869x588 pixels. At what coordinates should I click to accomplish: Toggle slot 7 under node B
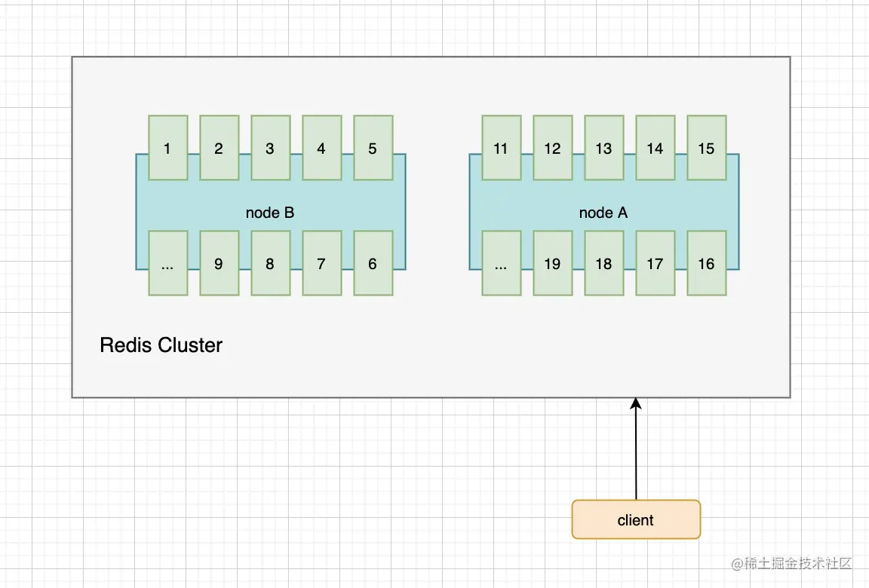pyautogui.click(x=321, y=264)
